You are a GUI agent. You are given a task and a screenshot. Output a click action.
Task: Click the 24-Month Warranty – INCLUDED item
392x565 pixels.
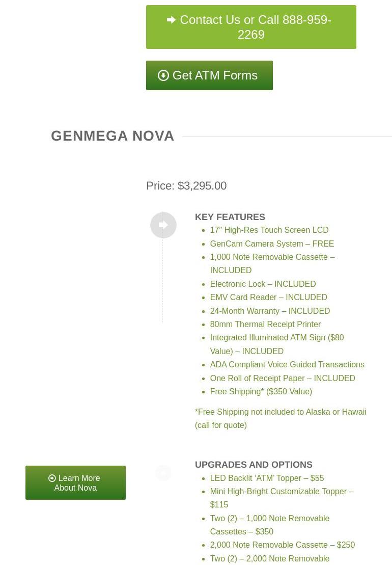[x=270, y=311]
